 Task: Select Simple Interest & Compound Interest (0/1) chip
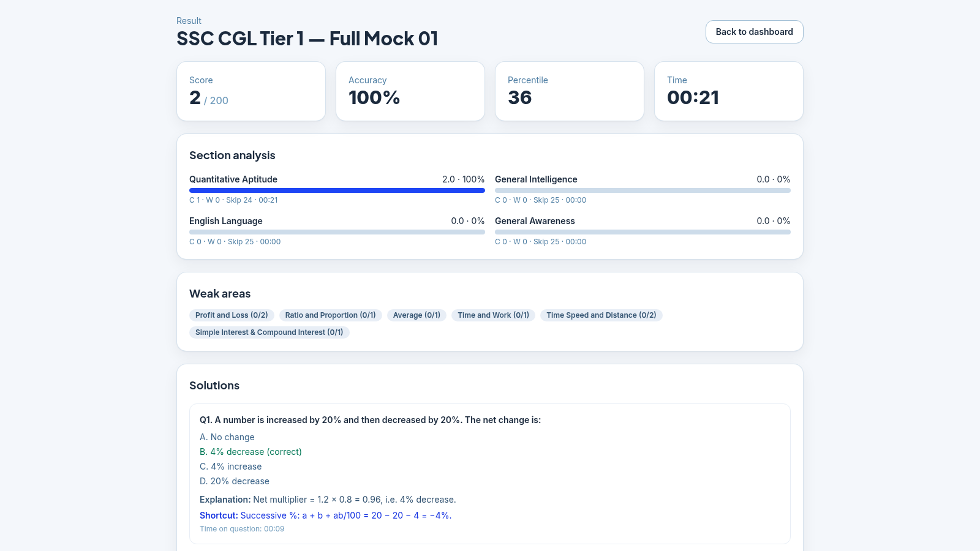pyautogui.click(x=269, y=332)
